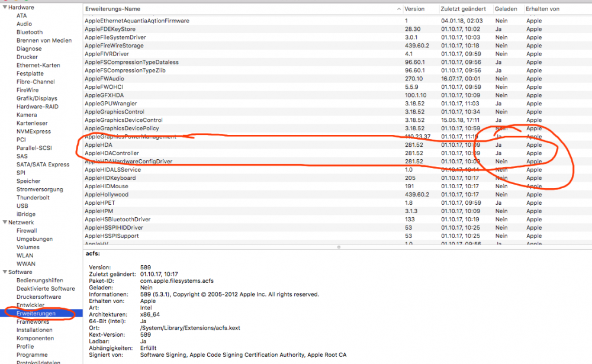592x364 pixels.
Task: Select the AppleHDA extension row
Action: 337,145
